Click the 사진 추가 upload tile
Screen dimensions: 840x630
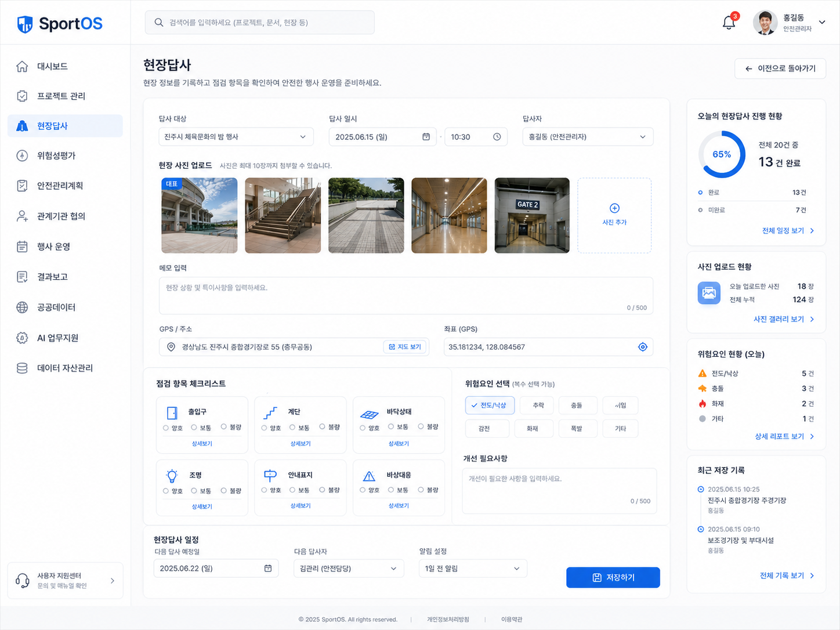click(x=614, y=215)
